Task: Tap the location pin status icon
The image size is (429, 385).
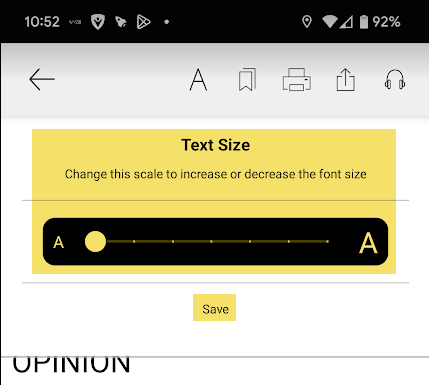Action: (307, 22)
